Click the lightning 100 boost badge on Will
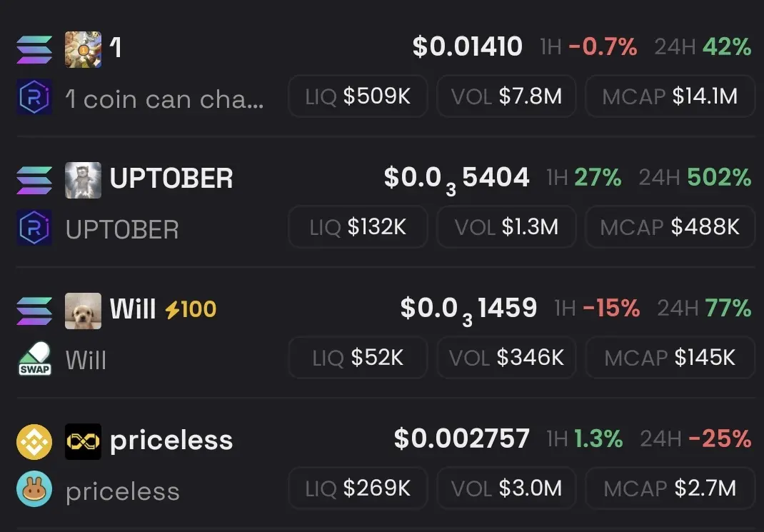This screenshot has height=532, width=764. [191, 309]
